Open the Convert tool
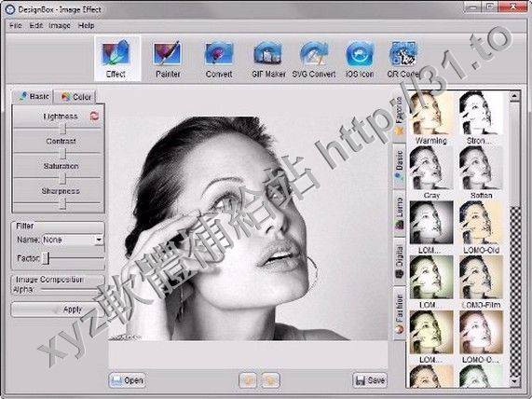532x399 pixels. [219, 59]
